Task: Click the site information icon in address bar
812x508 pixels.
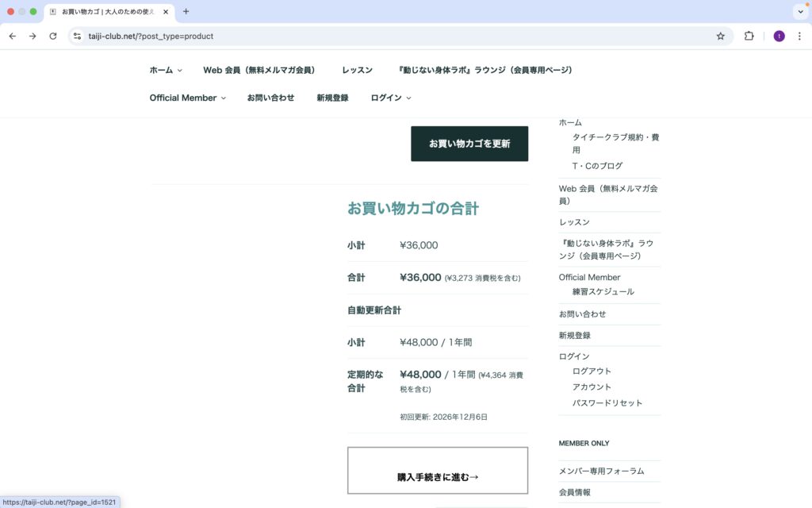Action: 77,36
